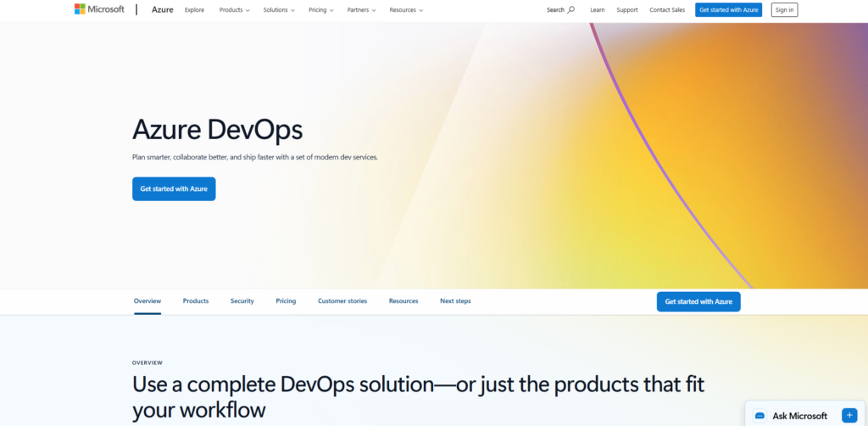
Task: Click Get started with Azure under hero text
Action: (x=174, y=189)
